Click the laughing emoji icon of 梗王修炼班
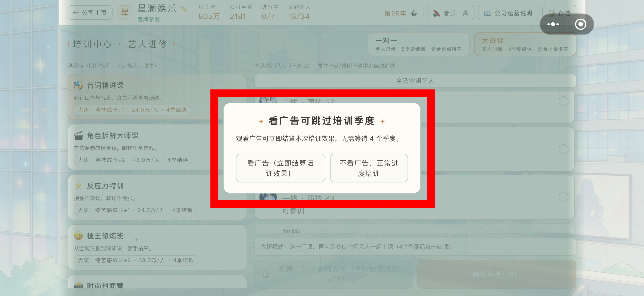Viewport: 644px width, 296px height. pyautogui.click(x=79, y=236)
